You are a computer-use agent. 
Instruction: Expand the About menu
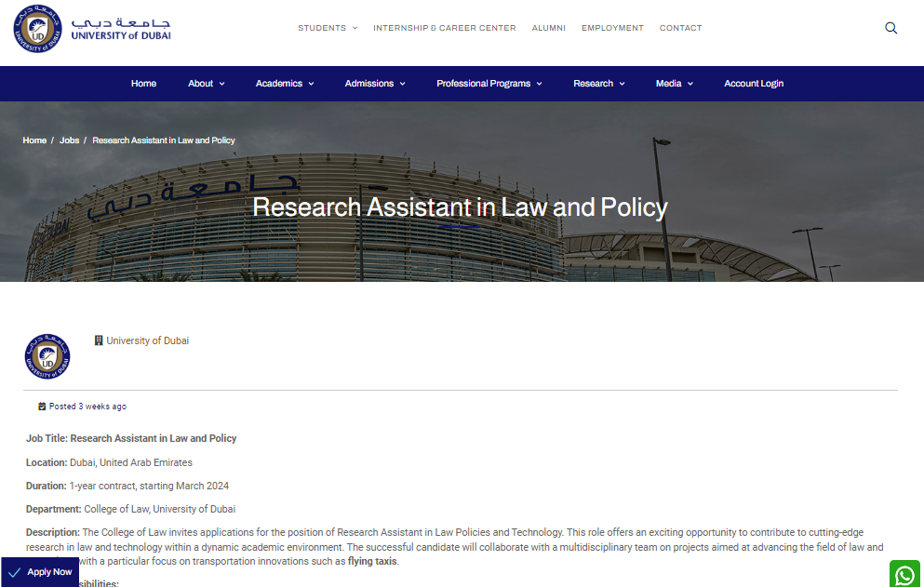(x=206, y=84)
